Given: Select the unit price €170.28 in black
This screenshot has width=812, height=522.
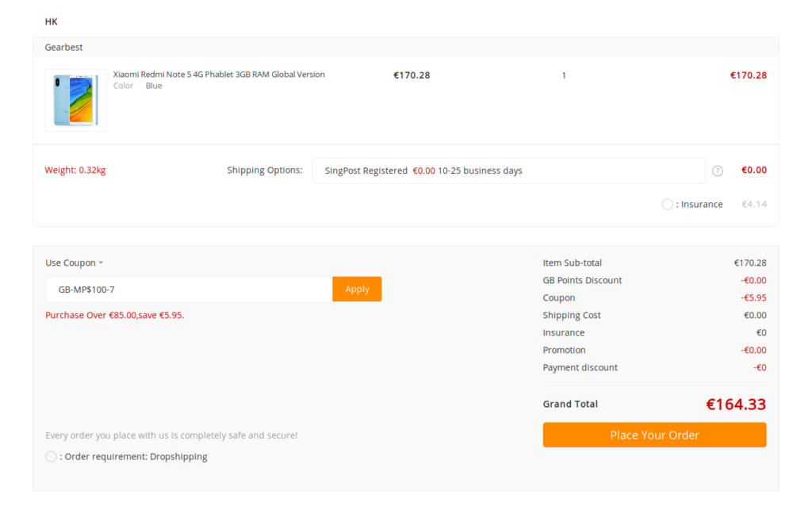Looking at the screenshot, I should click(412, 75).
